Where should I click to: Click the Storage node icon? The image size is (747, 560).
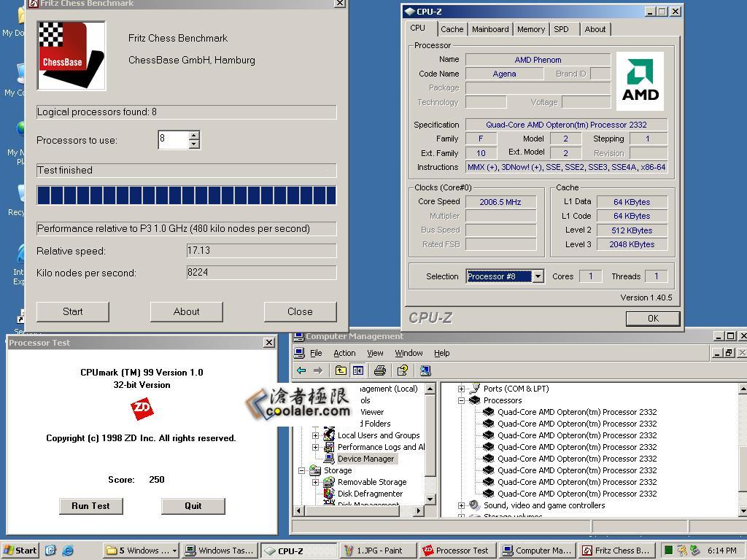(x=315, y=470)
